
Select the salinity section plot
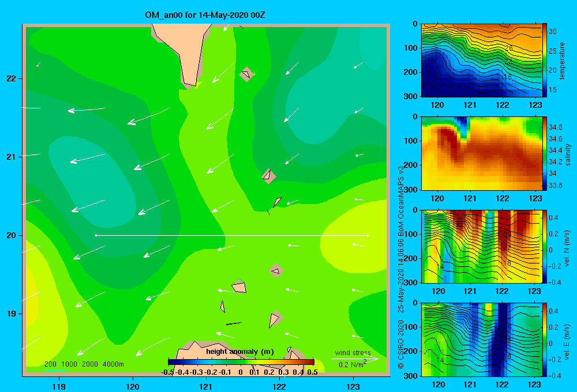click(x=482, y=153)
